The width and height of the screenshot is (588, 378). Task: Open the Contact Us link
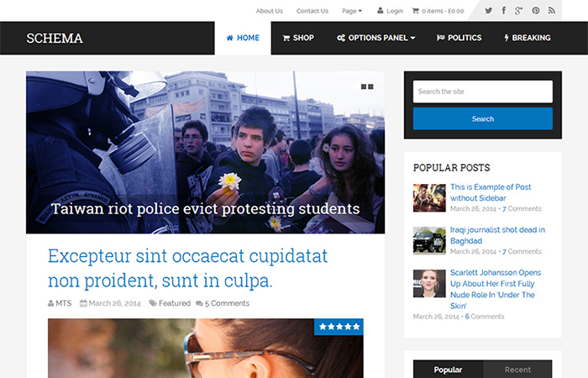click(x=312, y=11)
